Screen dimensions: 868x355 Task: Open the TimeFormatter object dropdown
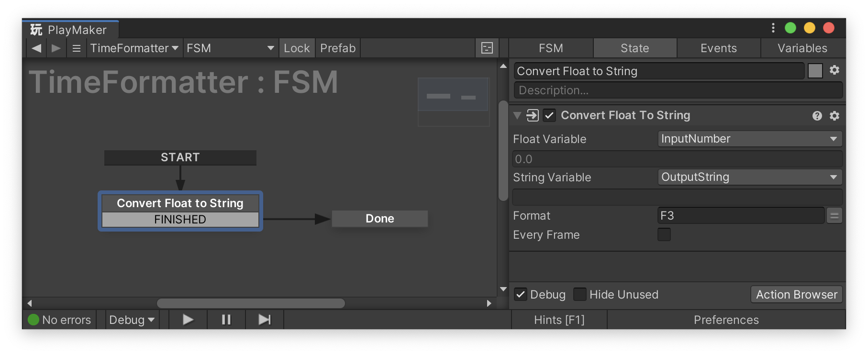click(x=134, y=48)
